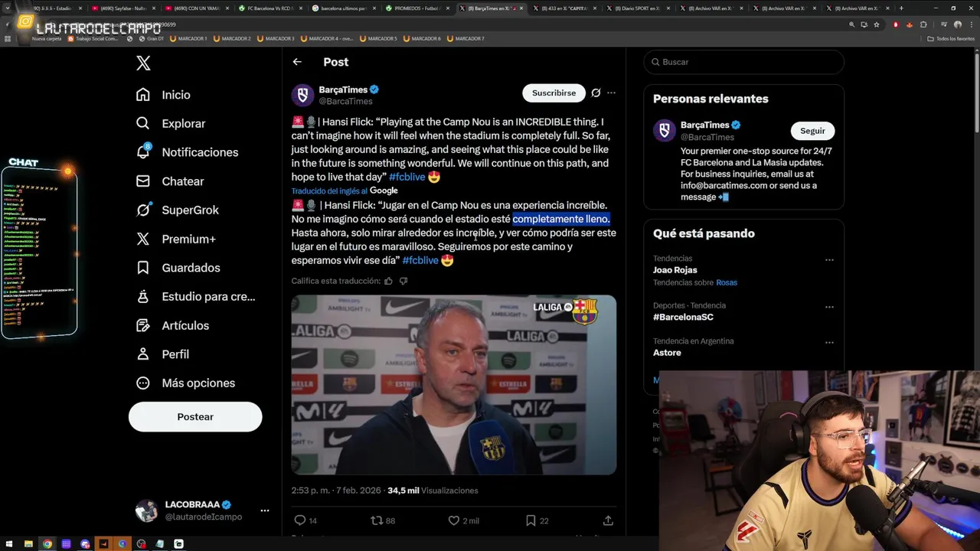Click the browser zoom magnifier icon

[x=851, y=24]
